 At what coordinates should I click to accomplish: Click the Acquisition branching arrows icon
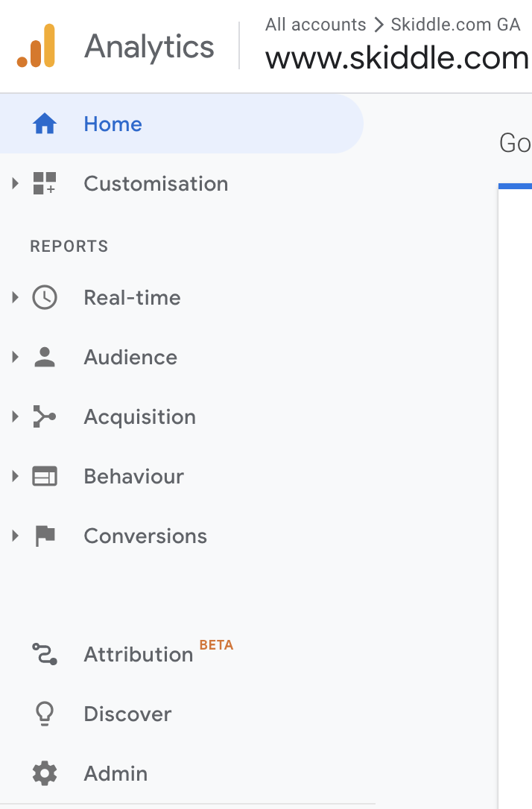coord(45,416)
